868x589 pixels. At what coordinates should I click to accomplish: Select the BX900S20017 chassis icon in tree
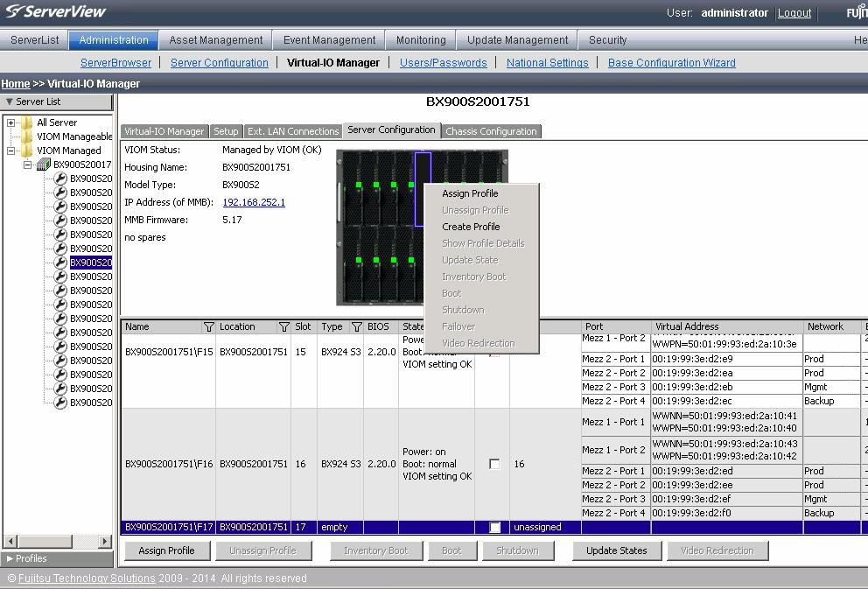(x=42, y=165)
